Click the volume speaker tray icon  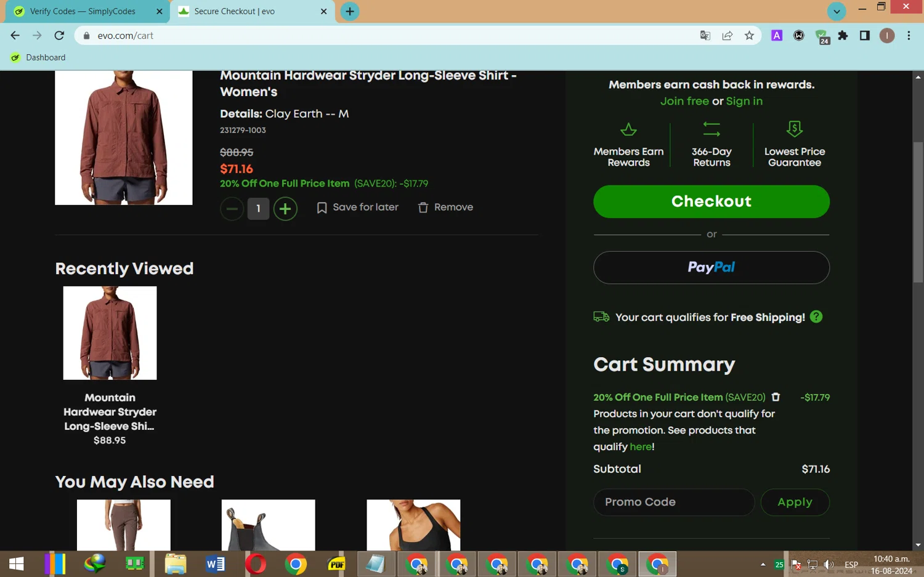(x=829, y=564)
